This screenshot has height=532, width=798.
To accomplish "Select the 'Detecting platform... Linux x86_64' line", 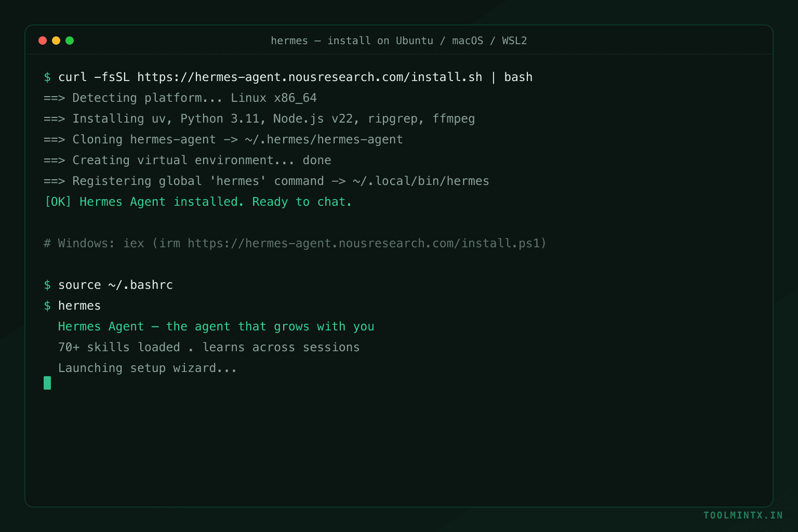I will tap(180, 98).
